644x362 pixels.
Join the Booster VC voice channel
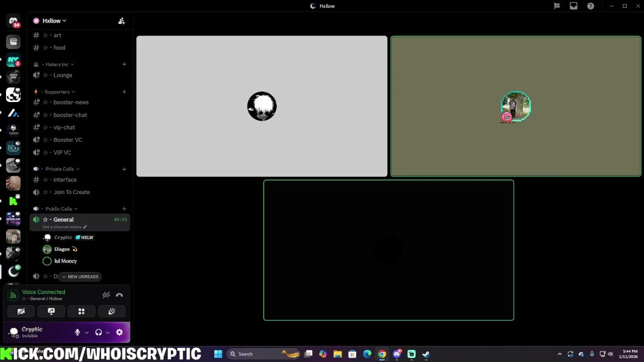pos(79,140)
